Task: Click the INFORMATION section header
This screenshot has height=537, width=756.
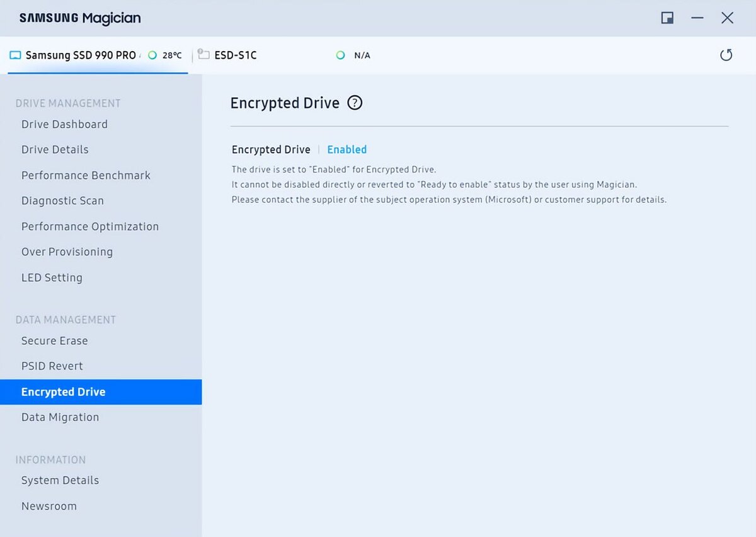Action: 50,459
